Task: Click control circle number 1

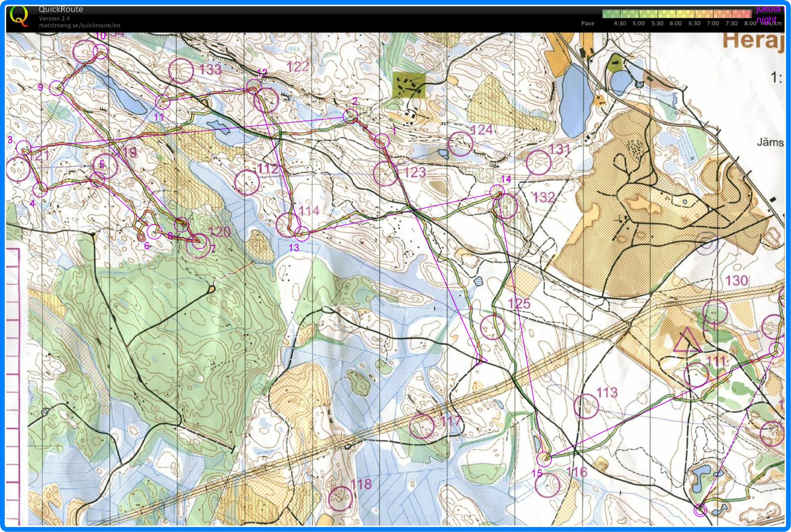Action: (382, 141)
